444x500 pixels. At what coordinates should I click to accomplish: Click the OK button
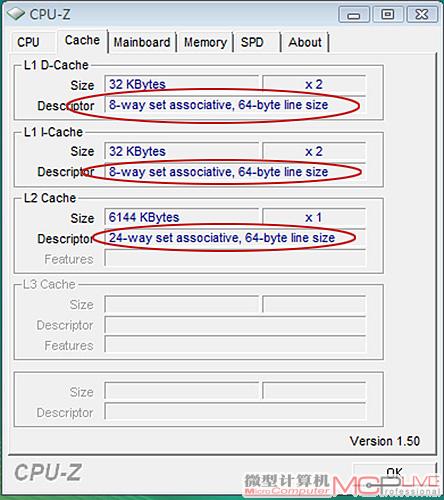tap(394, 472)
